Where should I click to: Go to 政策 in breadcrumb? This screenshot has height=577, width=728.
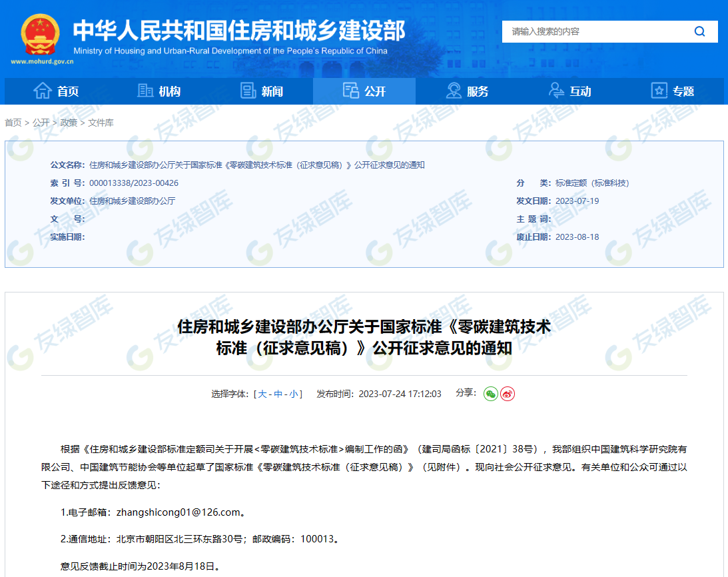[x=69, y=123]
